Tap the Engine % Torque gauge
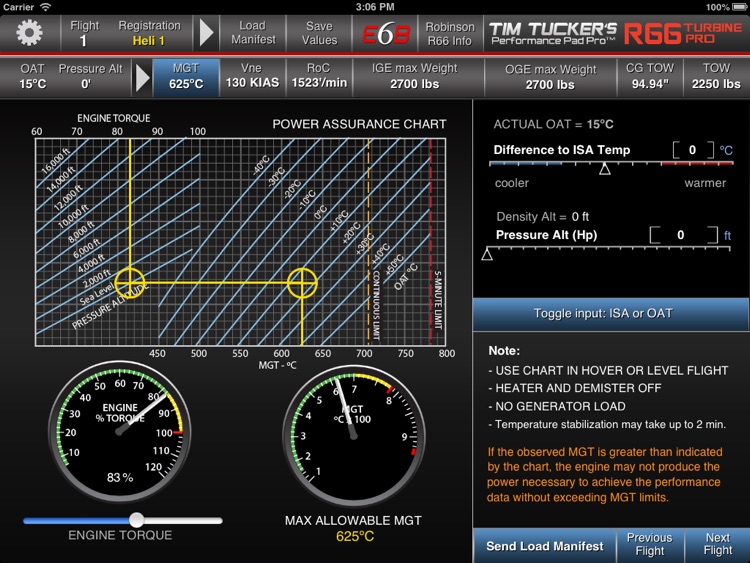 (120, 431)
